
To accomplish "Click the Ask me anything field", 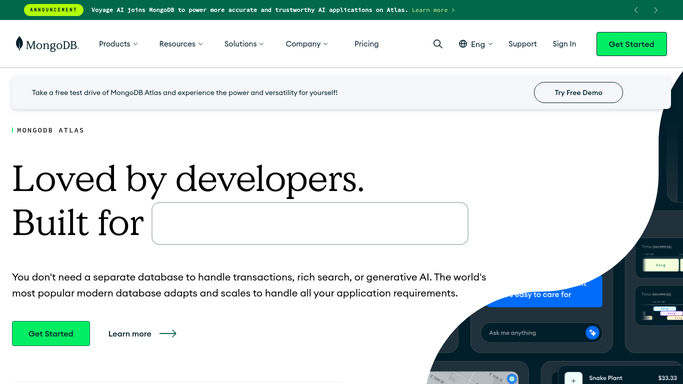I will point(534,333).
